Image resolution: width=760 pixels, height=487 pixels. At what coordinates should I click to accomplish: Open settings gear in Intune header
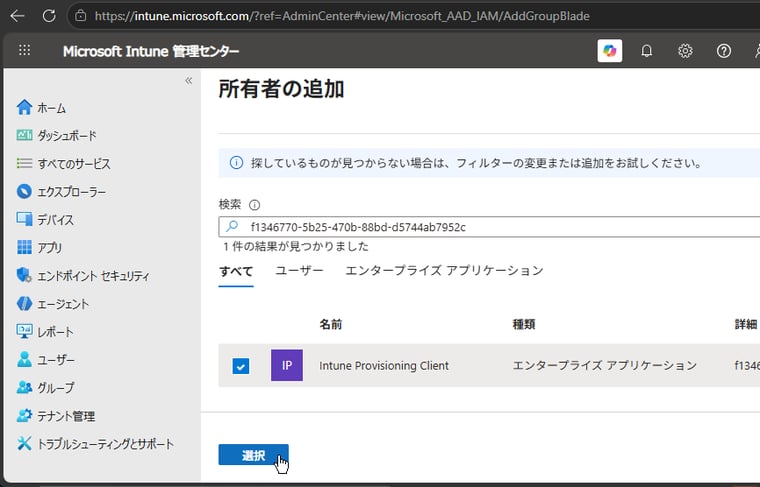tap(685, 50)
